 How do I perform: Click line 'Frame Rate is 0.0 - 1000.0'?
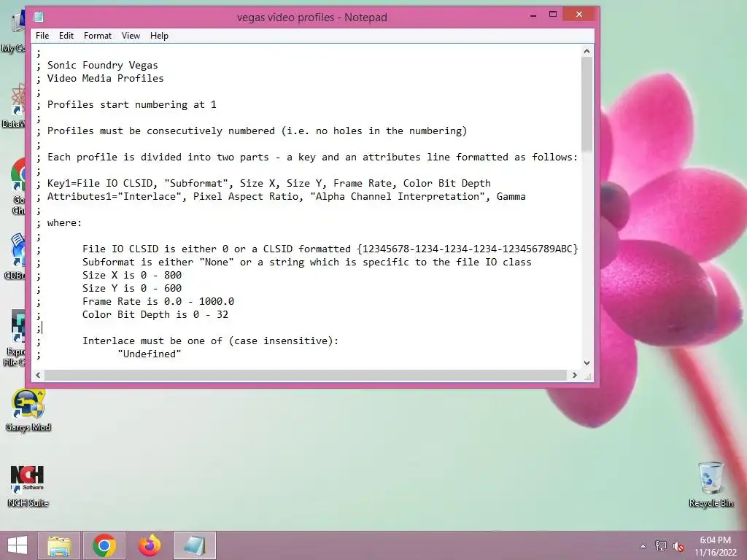158,301
